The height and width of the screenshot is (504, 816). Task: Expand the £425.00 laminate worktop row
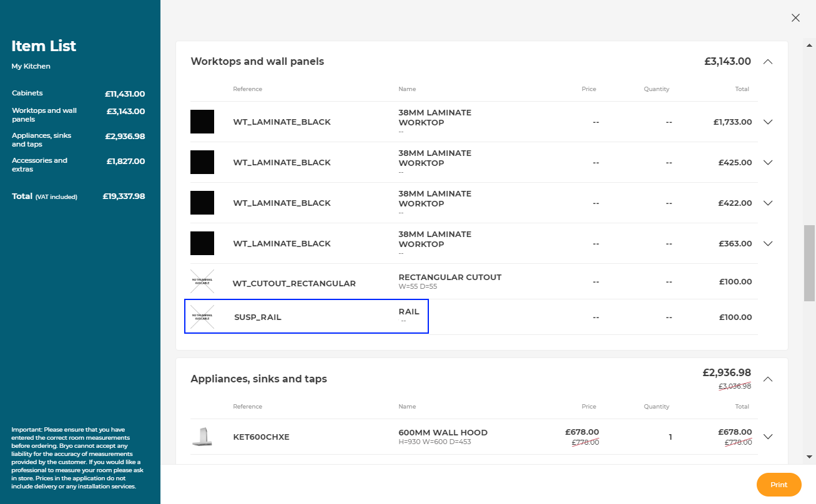pyautogui.click(x=768, y=163)
